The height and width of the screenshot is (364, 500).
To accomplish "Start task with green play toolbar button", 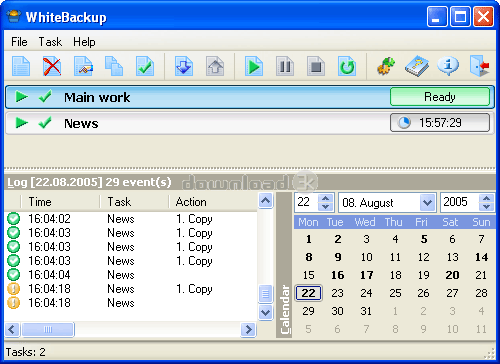I will pyautogui.click(x=254, y=66).
